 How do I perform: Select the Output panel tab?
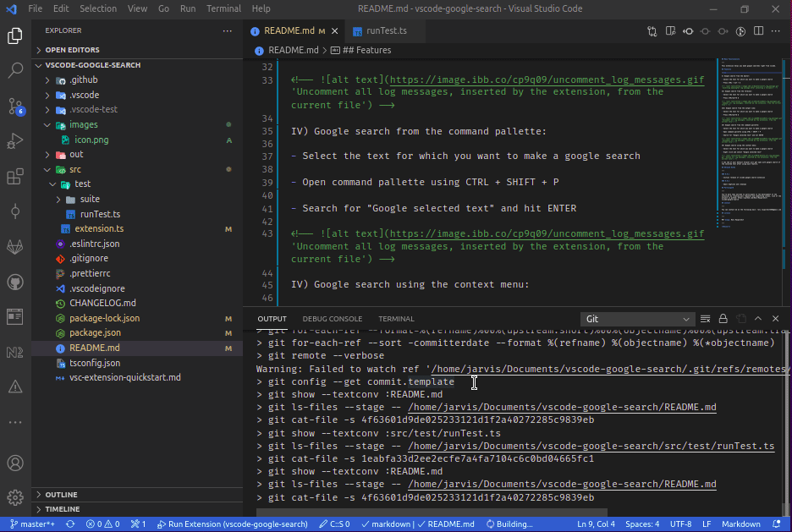click(x=272, y=319)
